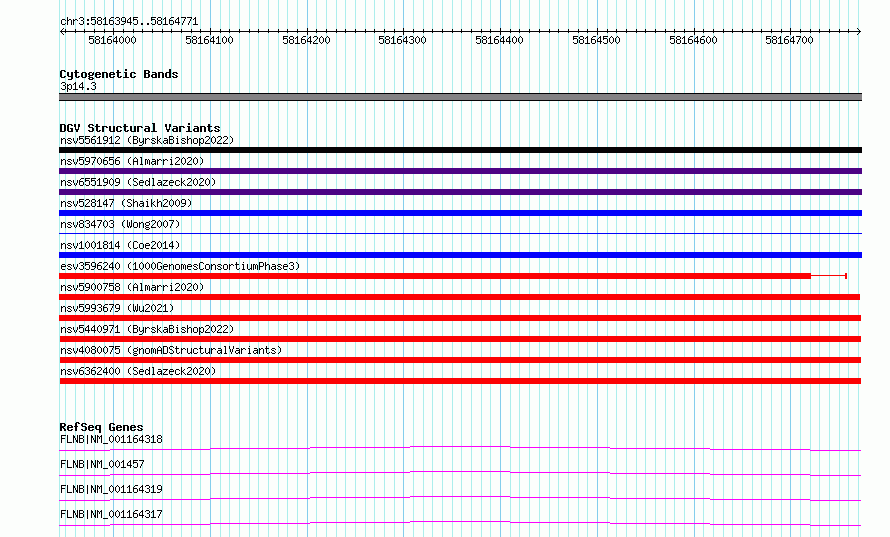This screenshot has width=890, height=537.
Task: Open nsv5900758 (Almarri2020) variant label
Action: [x=132, y=287]
